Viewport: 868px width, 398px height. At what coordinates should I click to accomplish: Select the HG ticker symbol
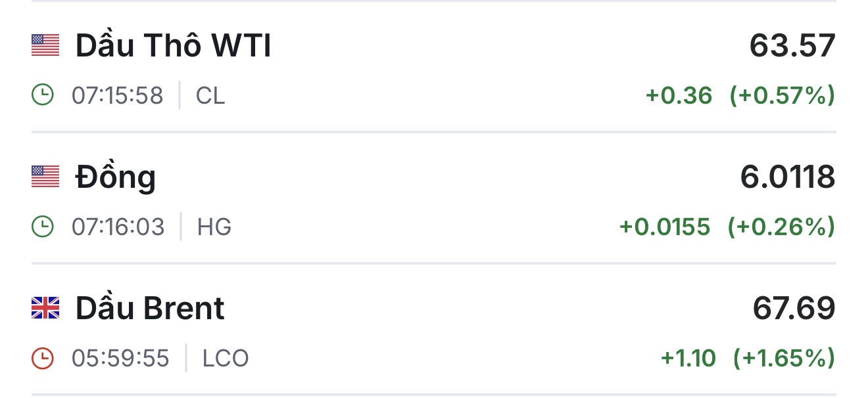(x=214, y=227)
